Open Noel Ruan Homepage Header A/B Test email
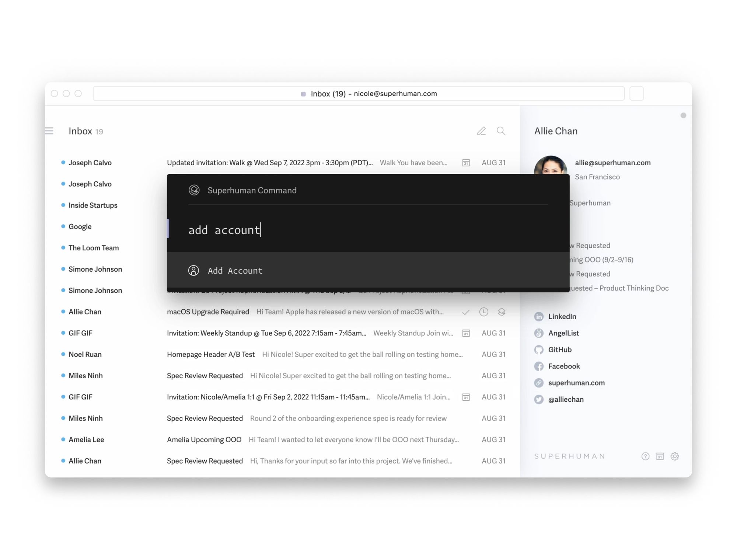 click(211, 354)
